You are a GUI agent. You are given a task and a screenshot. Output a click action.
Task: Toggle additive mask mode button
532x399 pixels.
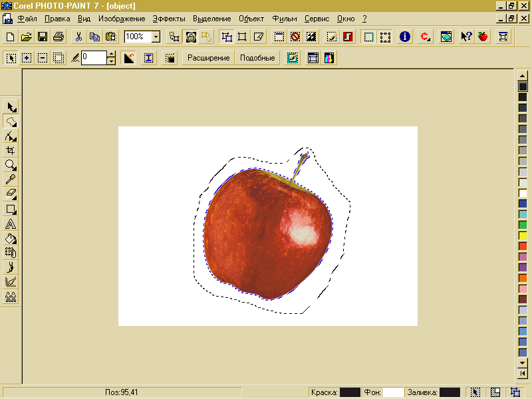coord(27,58)
